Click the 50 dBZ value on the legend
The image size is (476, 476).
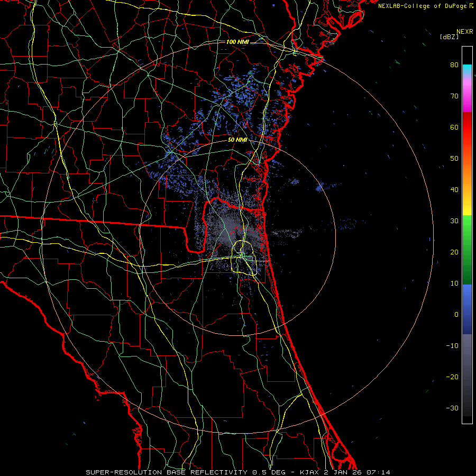point(454,159)
